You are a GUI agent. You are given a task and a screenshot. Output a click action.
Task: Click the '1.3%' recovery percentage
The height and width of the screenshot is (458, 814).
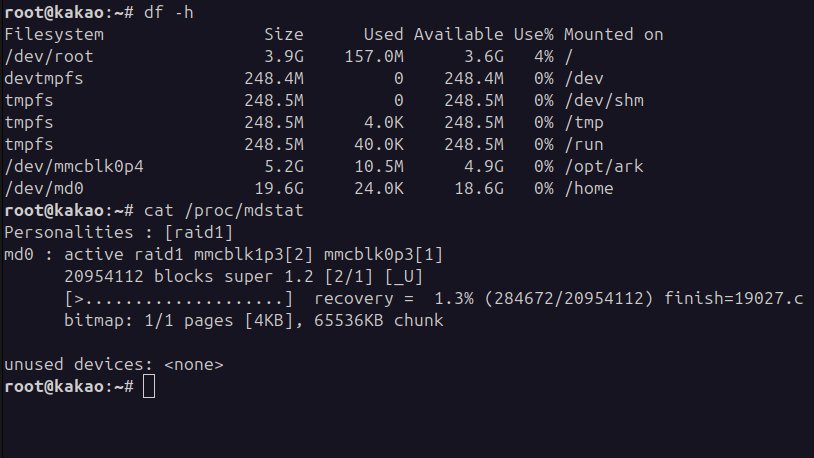click(454, 299)
